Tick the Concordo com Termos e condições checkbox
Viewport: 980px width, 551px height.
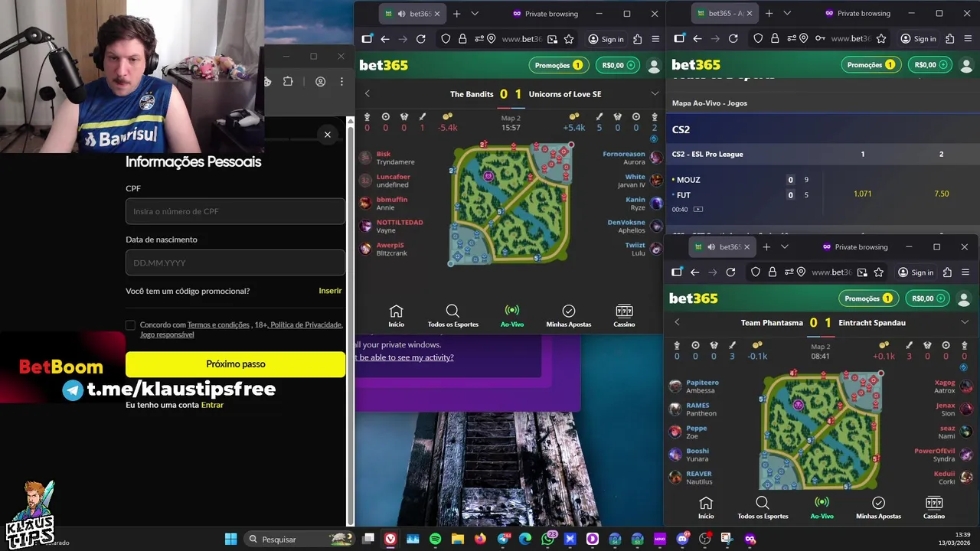pos(130,325)
